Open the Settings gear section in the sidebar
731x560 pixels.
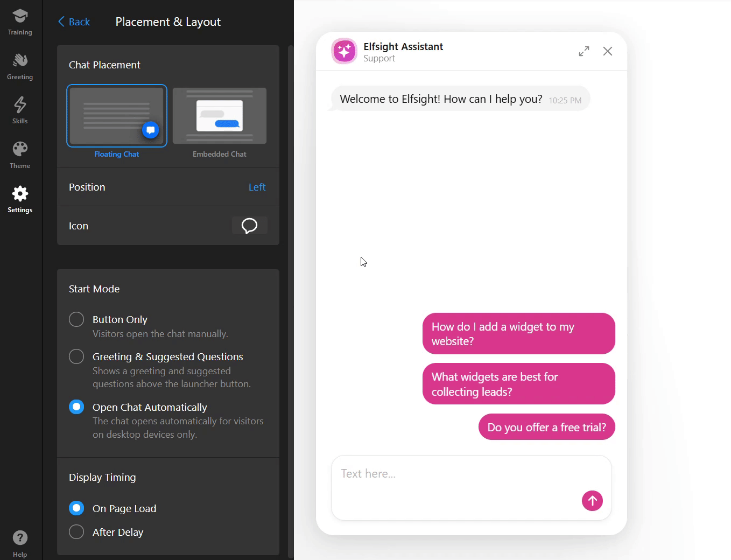[x=20, y=200]
